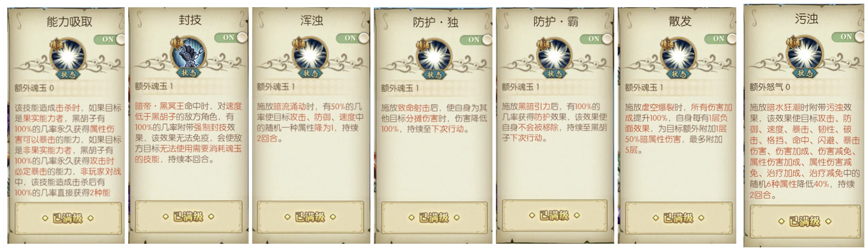The image size is (868, 251).
Task: Click the 散发 skill burst icon
Action: tap(678, 55)
